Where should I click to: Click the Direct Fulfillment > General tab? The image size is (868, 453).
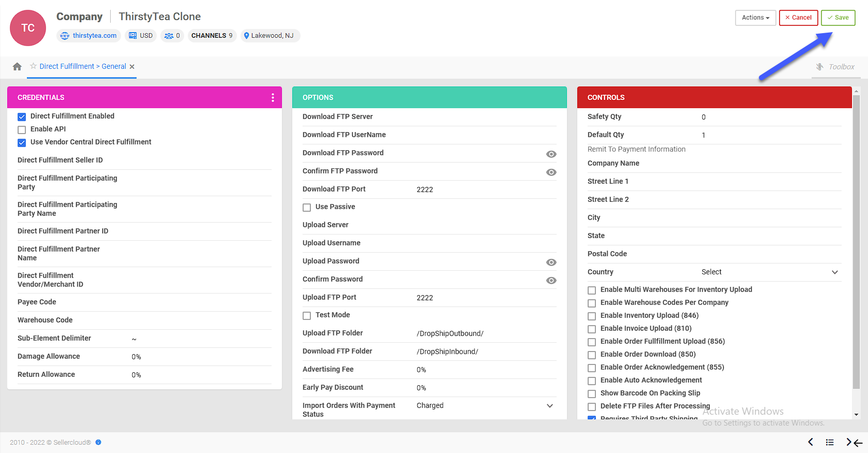(x=83, y=66)
